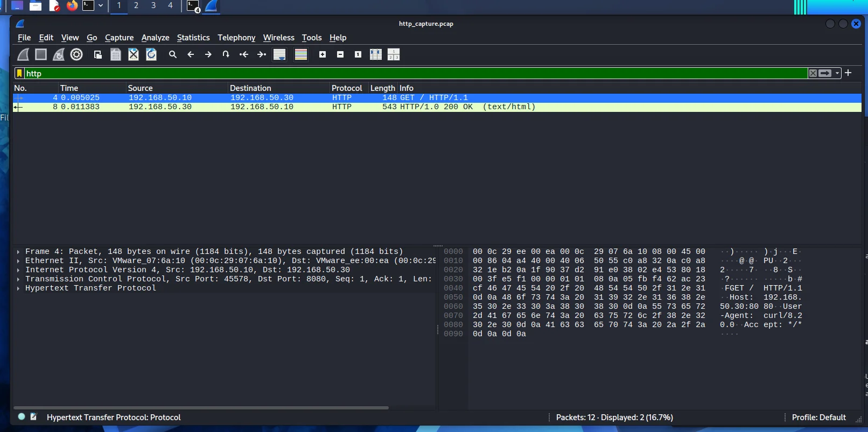Click the packet details horizontal scrollbar
This screenshot has width=868, height=432.
(201, 408)
